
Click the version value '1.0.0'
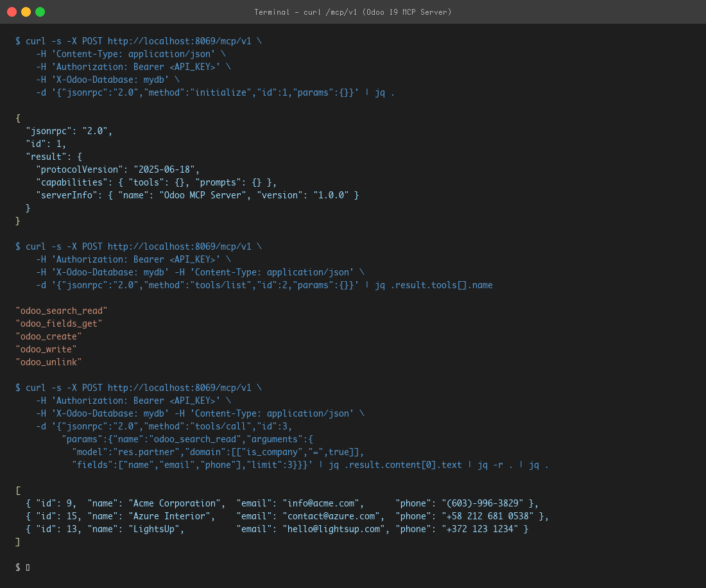pos(331,195)
